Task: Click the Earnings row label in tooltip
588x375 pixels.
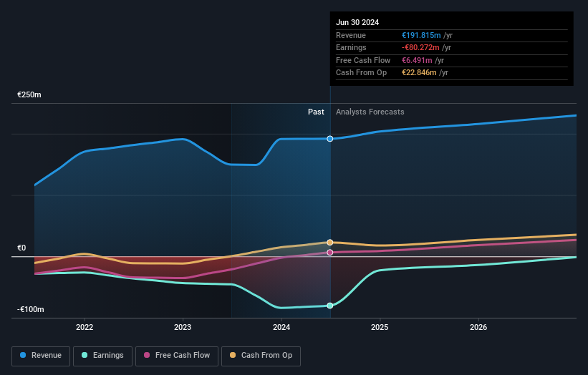Action: (351, 47)
